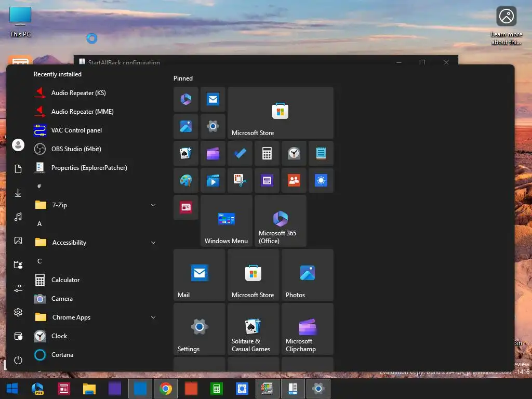532x399 pixels.
Task: Open the purple Calendar tile
Action: (x=267, y=180)
